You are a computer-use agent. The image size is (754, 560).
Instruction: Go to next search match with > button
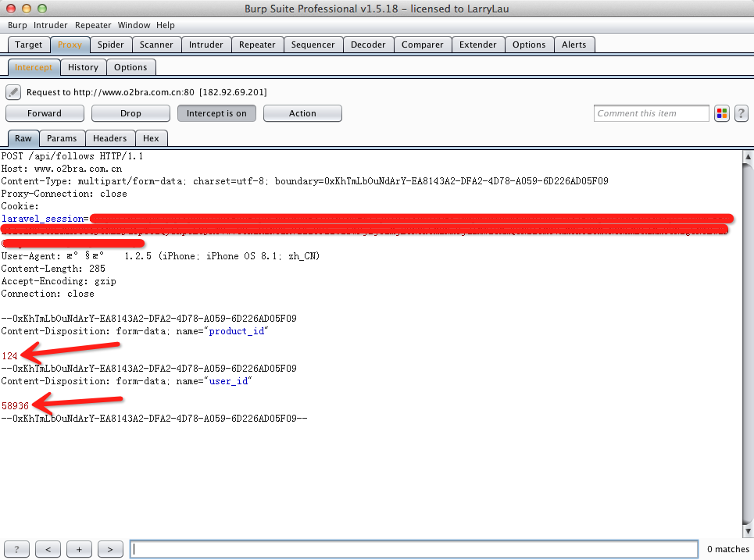[x=110, y=549]
